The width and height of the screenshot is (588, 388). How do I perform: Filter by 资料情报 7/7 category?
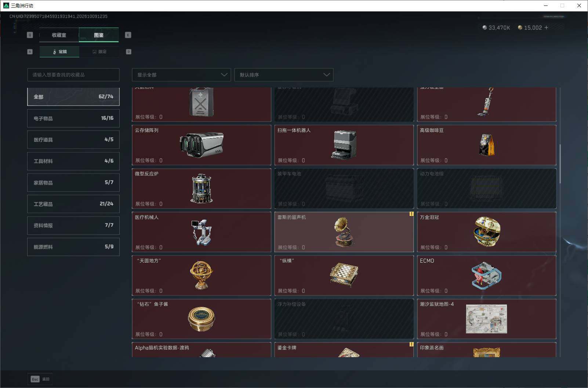(73, 225)
